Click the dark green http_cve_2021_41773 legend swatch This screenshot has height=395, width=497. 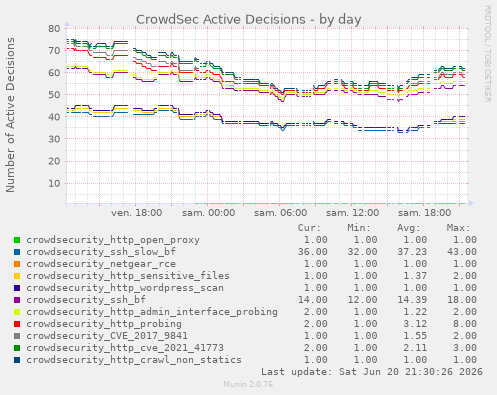(17, 348)
